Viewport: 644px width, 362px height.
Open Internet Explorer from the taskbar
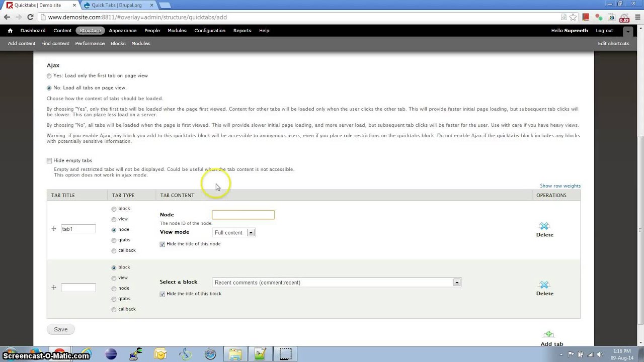click(x=86, y=354)
